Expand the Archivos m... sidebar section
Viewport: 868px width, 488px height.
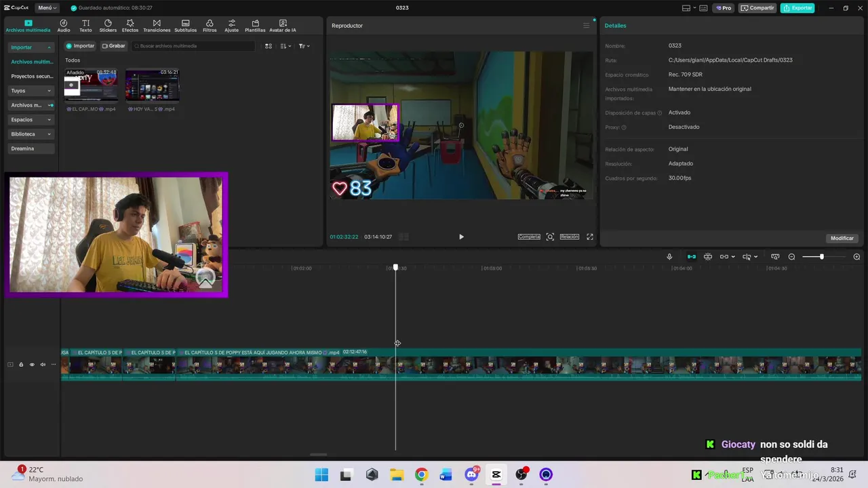tap(31, 105)
